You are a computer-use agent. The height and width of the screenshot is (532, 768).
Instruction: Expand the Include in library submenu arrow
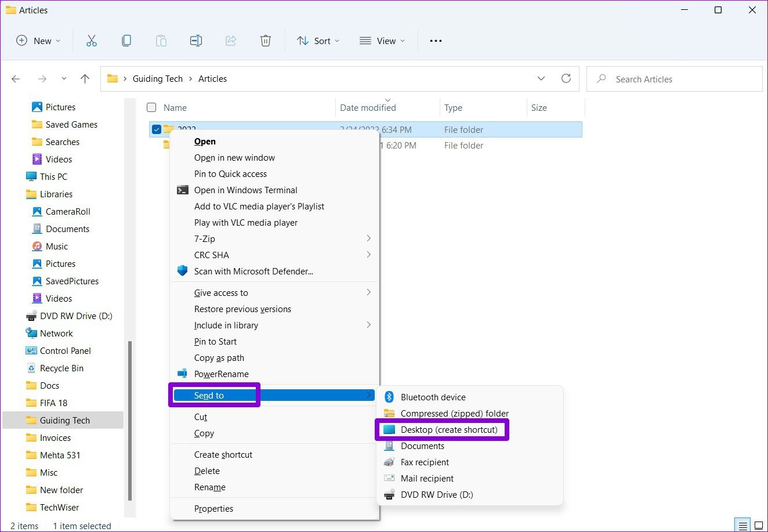pos(368,325)
